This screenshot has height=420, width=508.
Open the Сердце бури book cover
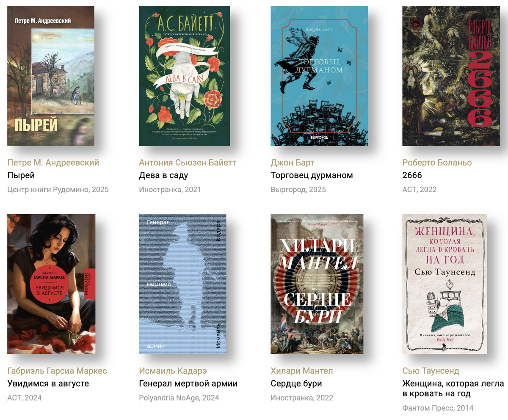coord(317,284)
